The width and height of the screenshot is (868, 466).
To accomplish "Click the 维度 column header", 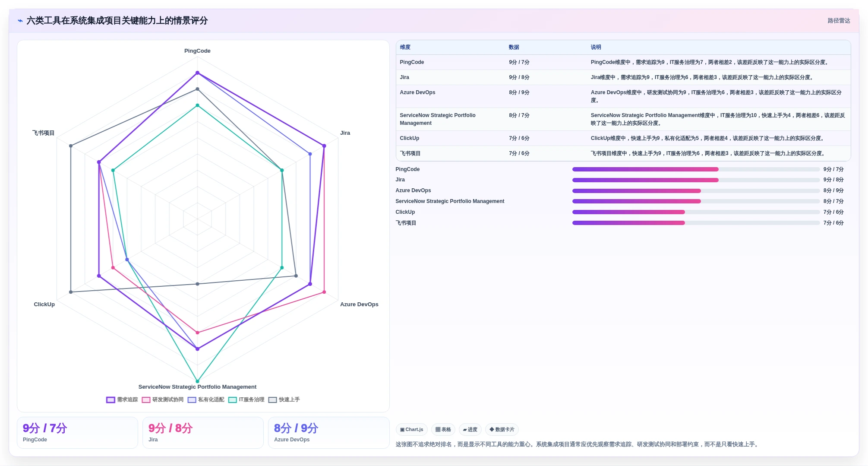I will pos(405,48).
